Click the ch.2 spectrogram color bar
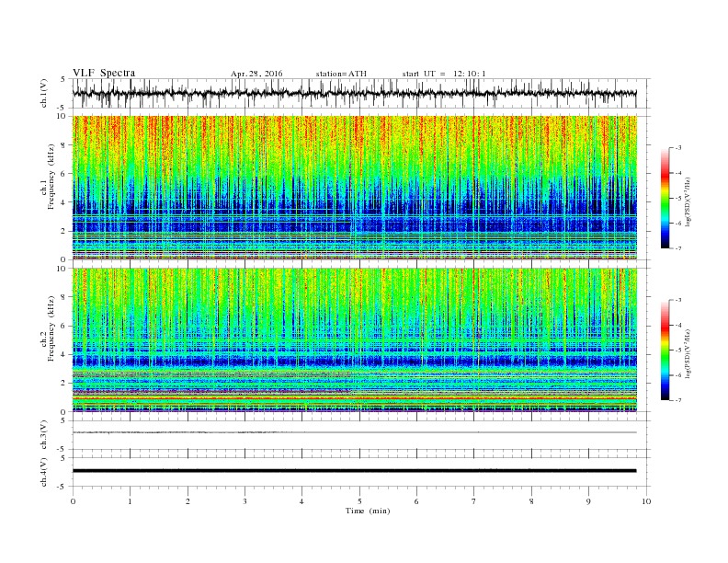This screenshot has height=563, width=728. tap(665, 350)
